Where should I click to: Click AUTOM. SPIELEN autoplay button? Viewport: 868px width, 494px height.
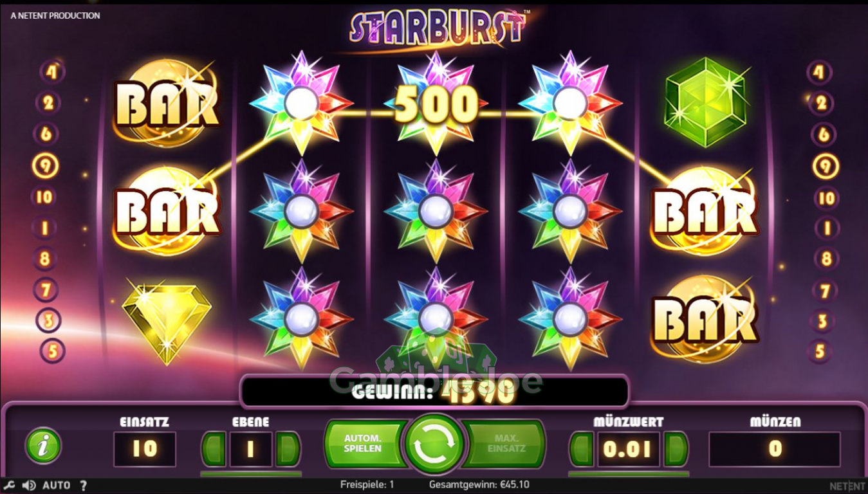[x=364, y=444]
